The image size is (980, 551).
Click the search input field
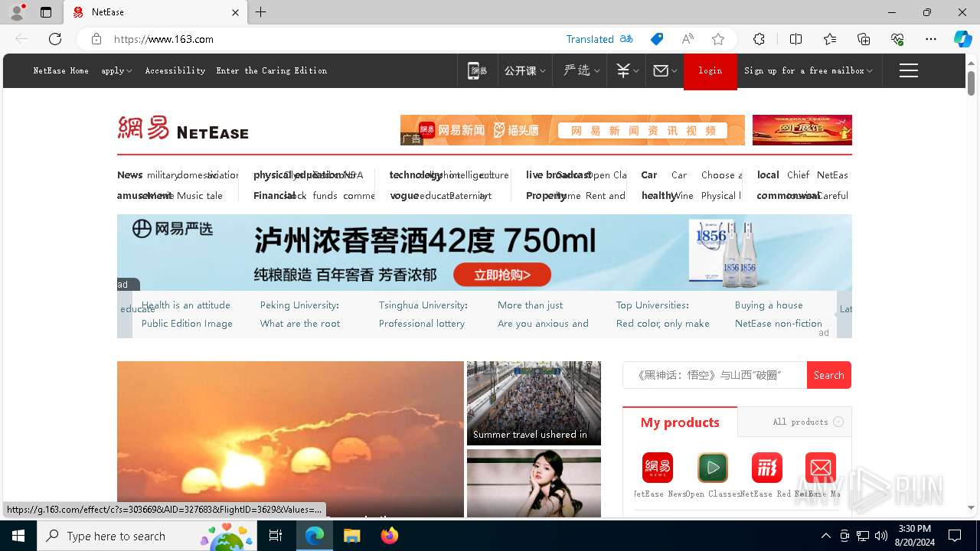coord(714,375)
